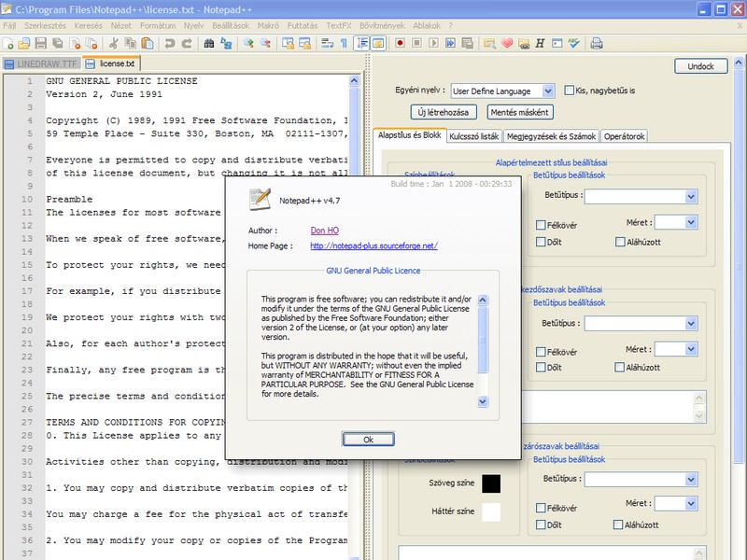Open Betűtípus dropdown in zárószavak section
This screenshot has width=747, height=560.
[691, 479]
